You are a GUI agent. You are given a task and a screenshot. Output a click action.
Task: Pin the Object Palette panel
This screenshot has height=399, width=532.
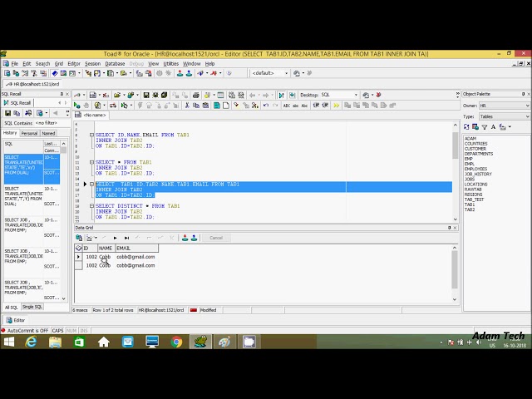(523, 94)
